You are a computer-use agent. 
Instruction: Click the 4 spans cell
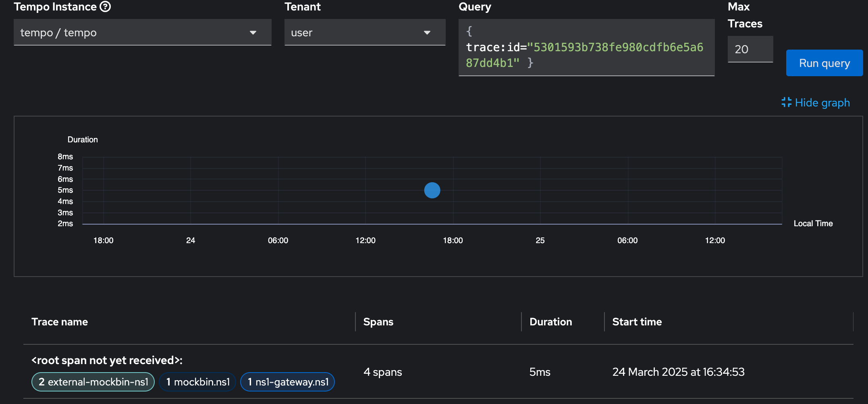pos(382,372)
